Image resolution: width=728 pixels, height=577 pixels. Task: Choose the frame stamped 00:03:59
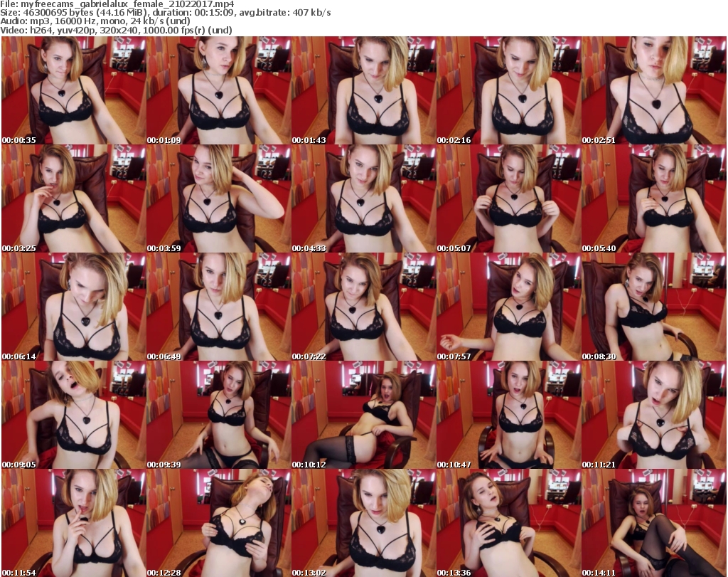click(219, 198)
